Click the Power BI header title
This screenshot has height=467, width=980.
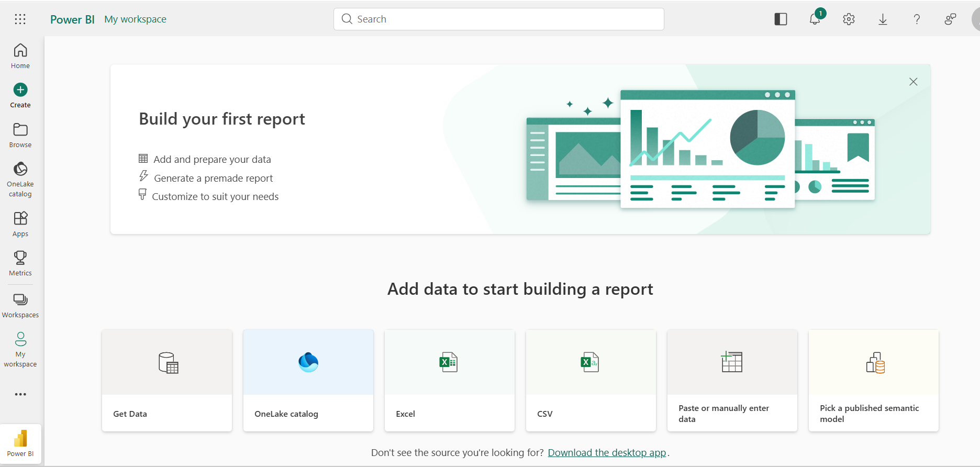click(72, 19)
